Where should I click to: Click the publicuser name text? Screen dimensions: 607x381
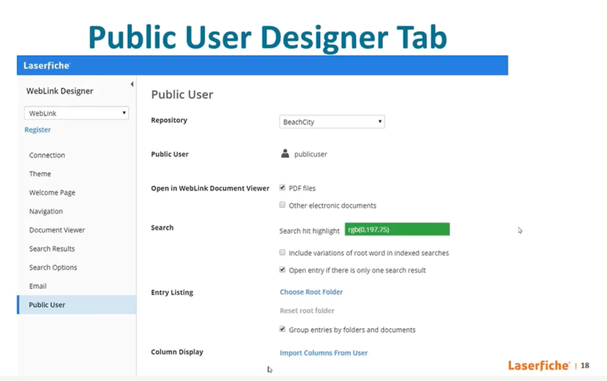point(310,154)
